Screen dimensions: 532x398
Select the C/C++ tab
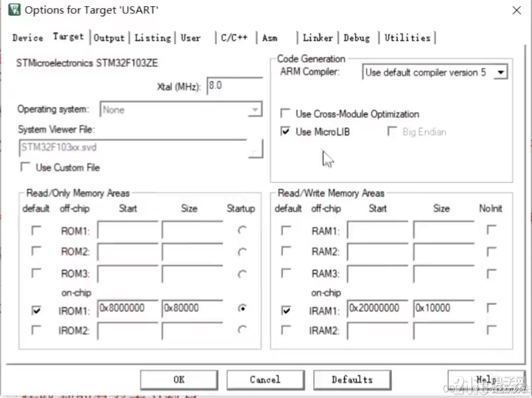[234, 38]
